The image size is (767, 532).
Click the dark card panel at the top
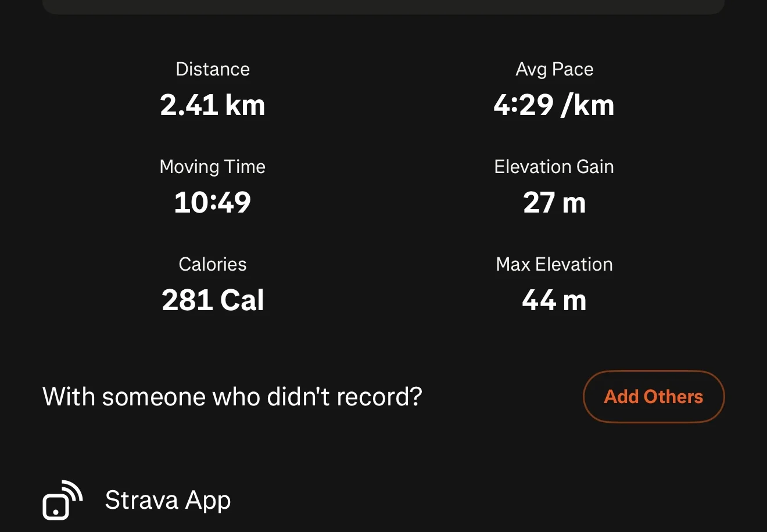point(383,6)
